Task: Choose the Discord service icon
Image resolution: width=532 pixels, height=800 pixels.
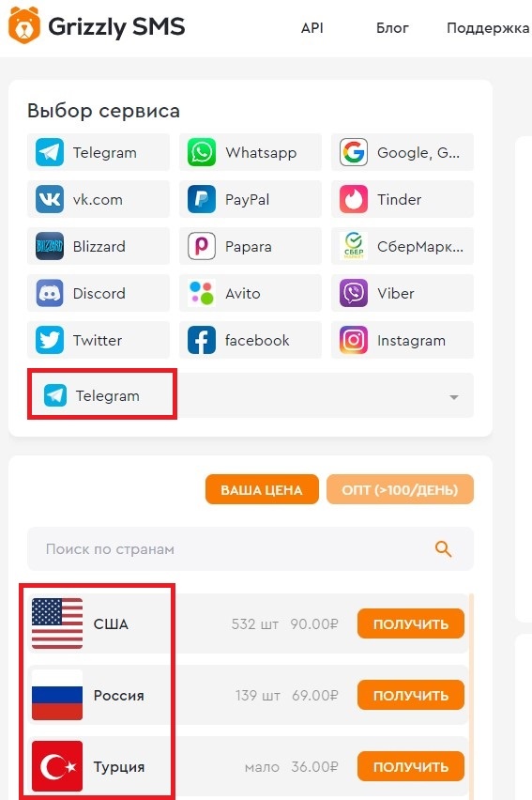Action: pos(50,293)
